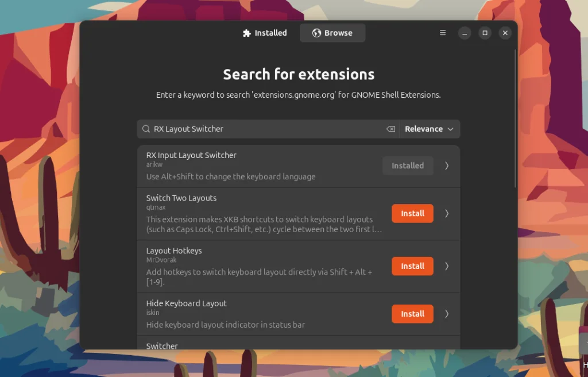Click inside the extension search field
The width and height of the screenshot is (588, 377).
[x=258, y=129]
